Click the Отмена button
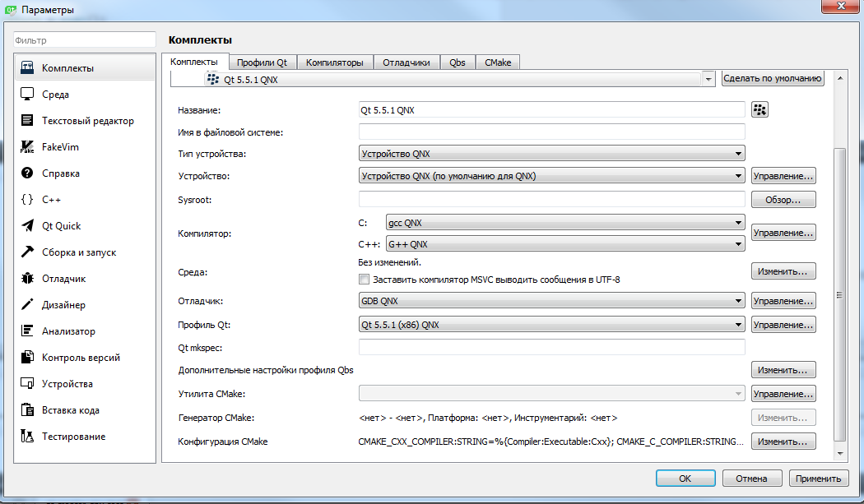The image size is (864, 504). tap(751, 479)
